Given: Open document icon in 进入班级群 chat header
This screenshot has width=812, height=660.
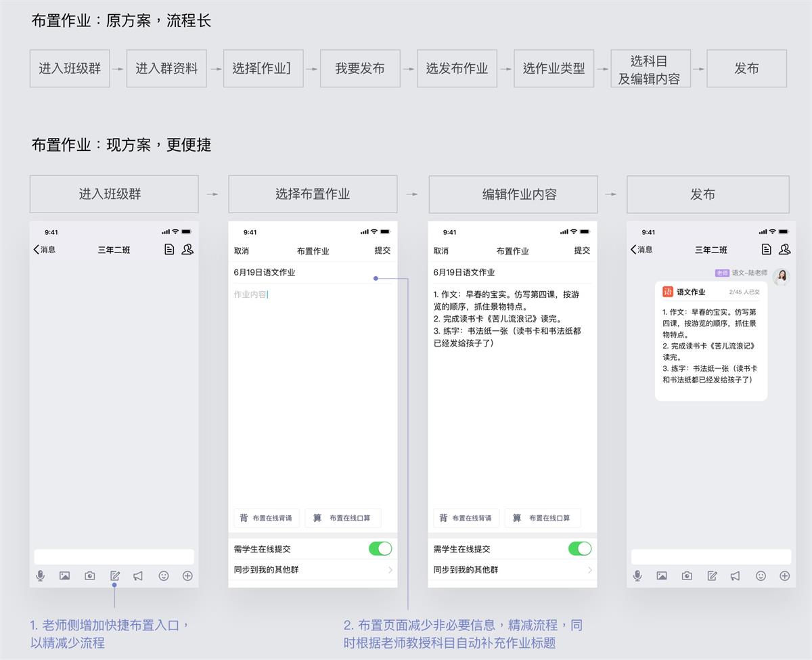Looking at the screenshot, I should pos(169,250).
